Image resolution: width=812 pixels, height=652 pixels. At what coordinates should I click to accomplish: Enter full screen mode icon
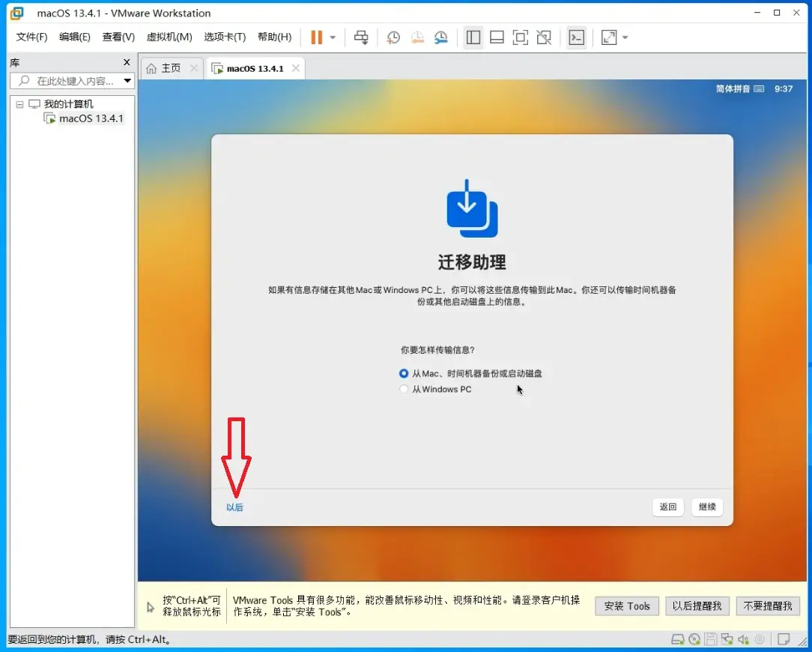(520, 37)
